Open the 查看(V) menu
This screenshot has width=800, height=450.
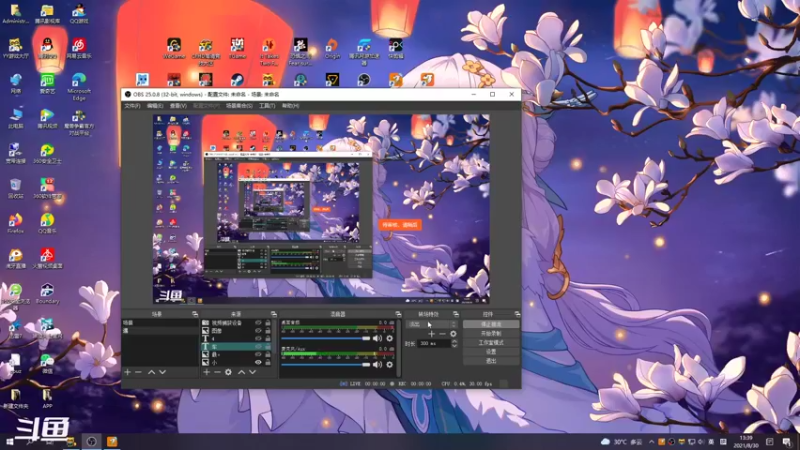(178, 106)
